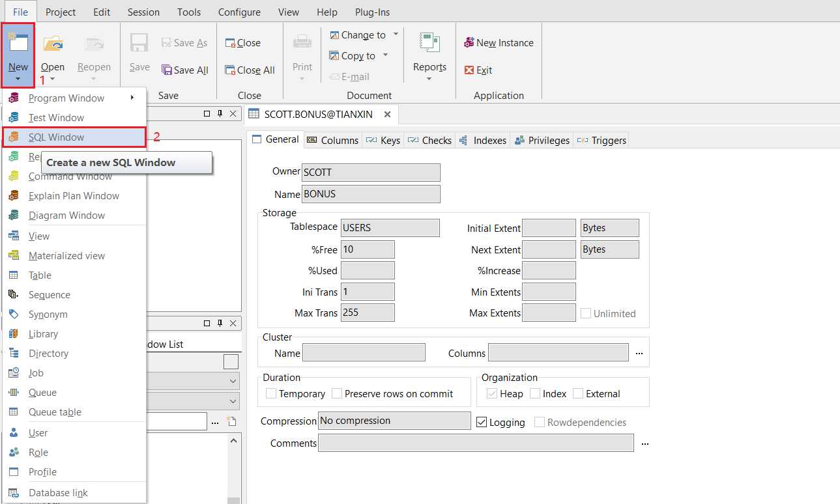Viewport: 840px width, 504px height.
Task: Click the New window icon in the ribbon
Action: pos(18,43)
